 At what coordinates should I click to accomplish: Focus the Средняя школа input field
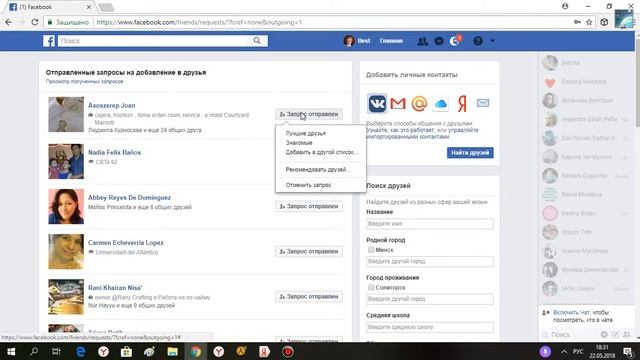coord(430,327)
